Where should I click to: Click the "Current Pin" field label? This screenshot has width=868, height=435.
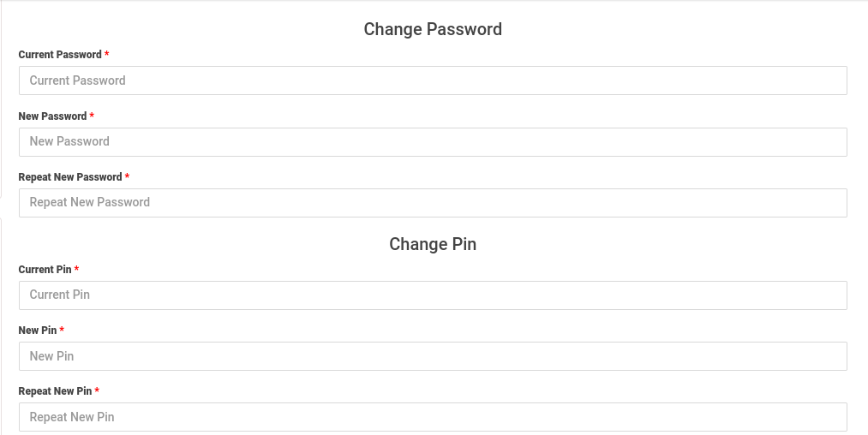[45, 270]
